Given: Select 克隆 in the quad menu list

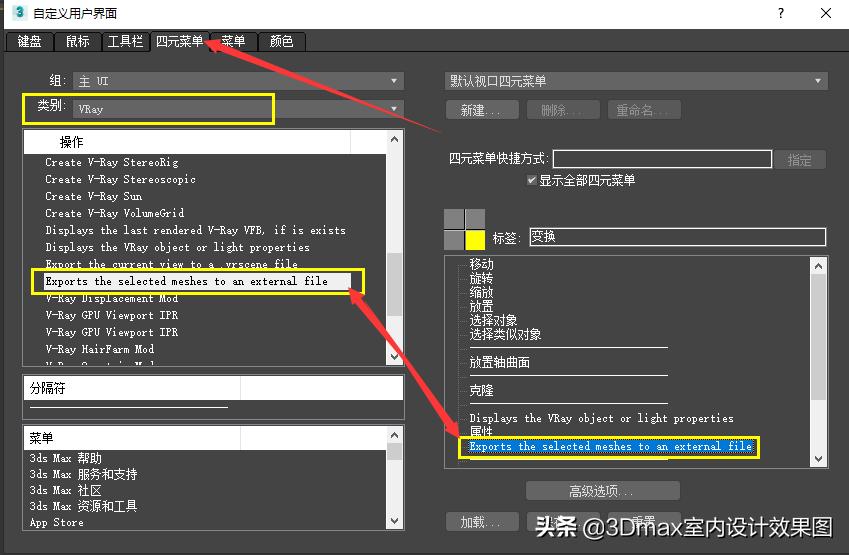Looking at the screenshot, I should tap(481, 390).
